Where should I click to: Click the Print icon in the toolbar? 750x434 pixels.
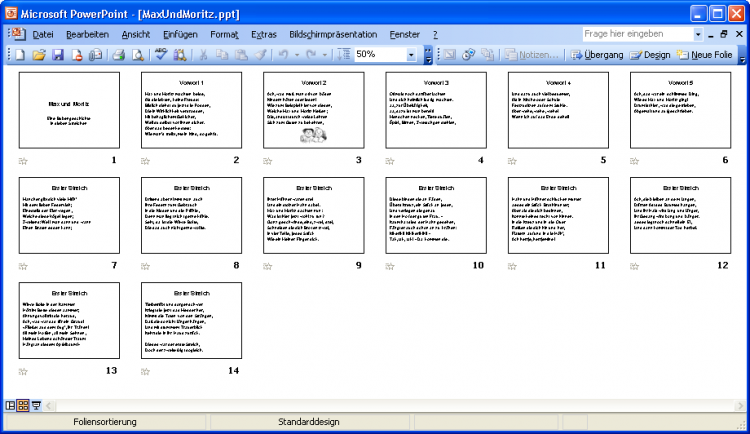[117, 54]
